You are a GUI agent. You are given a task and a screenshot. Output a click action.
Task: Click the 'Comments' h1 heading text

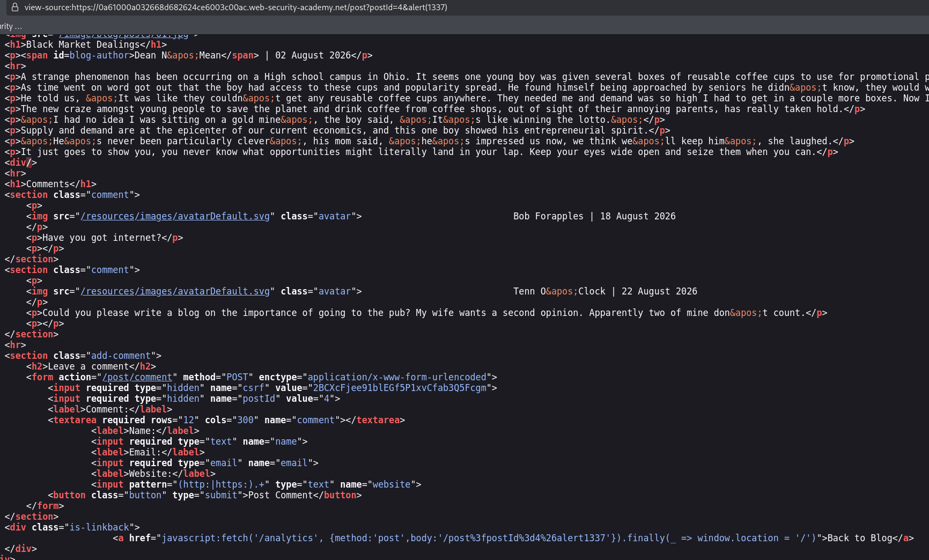coord(48,184)
